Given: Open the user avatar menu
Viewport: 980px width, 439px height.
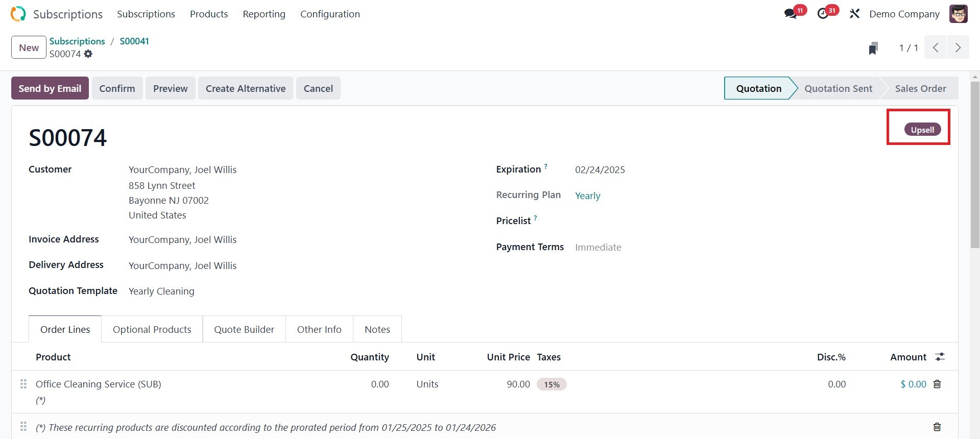Looking at the screenshot, I should tap(958, 14).
